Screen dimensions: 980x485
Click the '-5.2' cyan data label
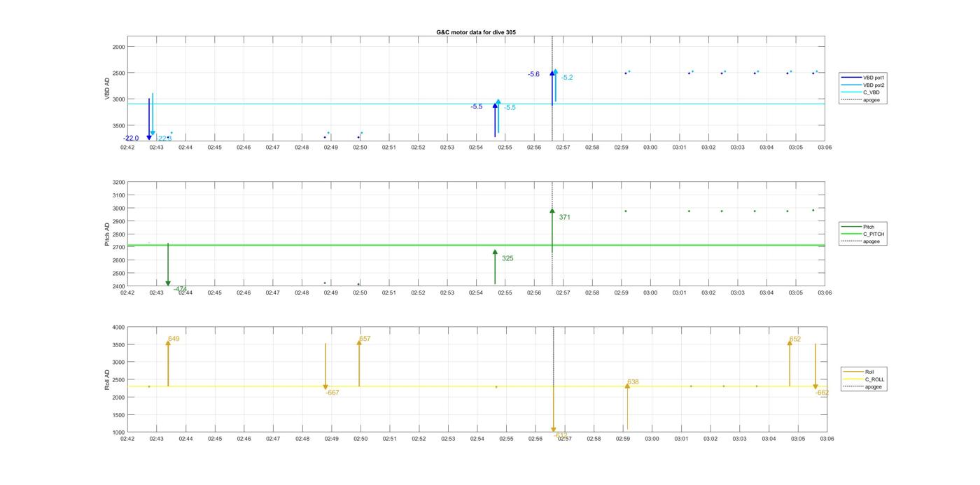[x=567, y=78]
